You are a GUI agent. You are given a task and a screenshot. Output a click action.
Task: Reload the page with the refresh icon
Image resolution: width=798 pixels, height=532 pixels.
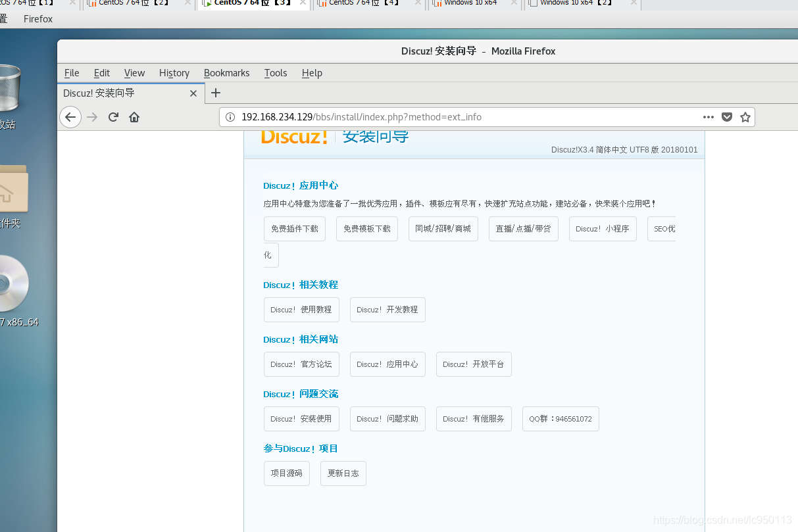[113, 117]
